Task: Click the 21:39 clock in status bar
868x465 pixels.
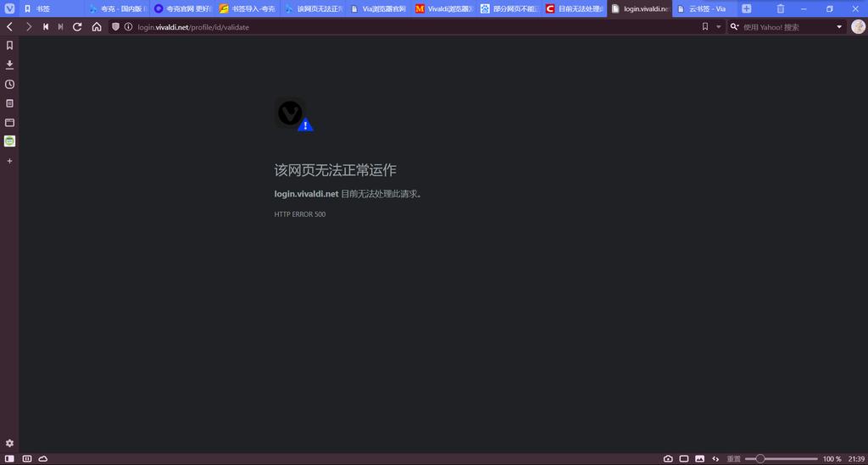Action: 856,459
